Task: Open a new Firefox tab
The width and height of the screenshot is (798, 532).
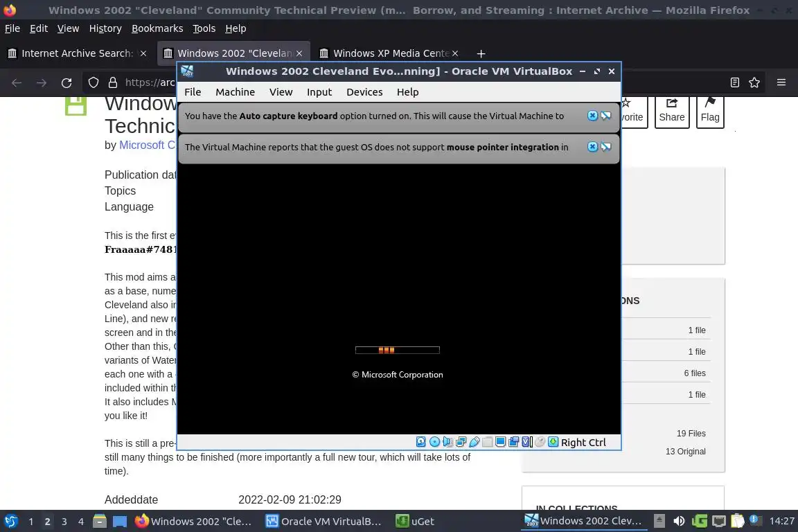Action: pos(481,53)
